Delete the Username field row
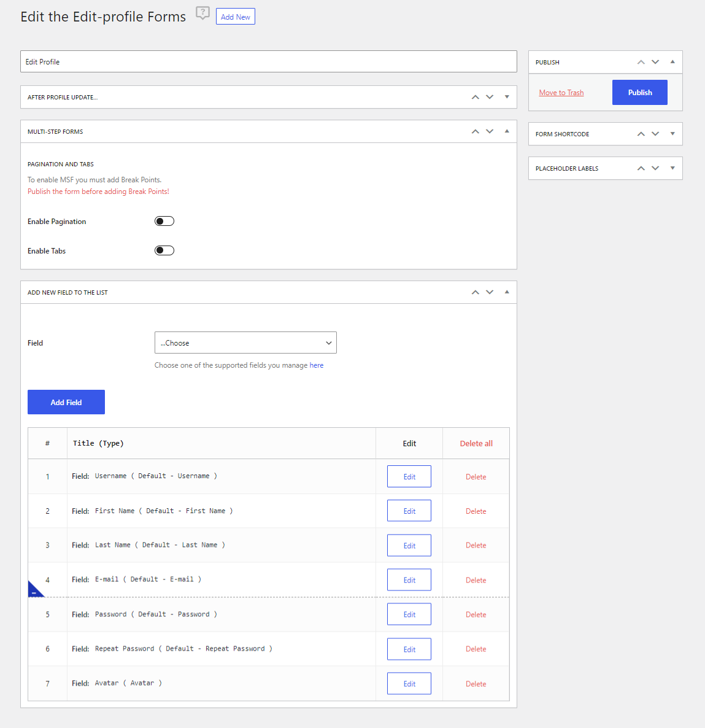 click(x=476, y=477)
